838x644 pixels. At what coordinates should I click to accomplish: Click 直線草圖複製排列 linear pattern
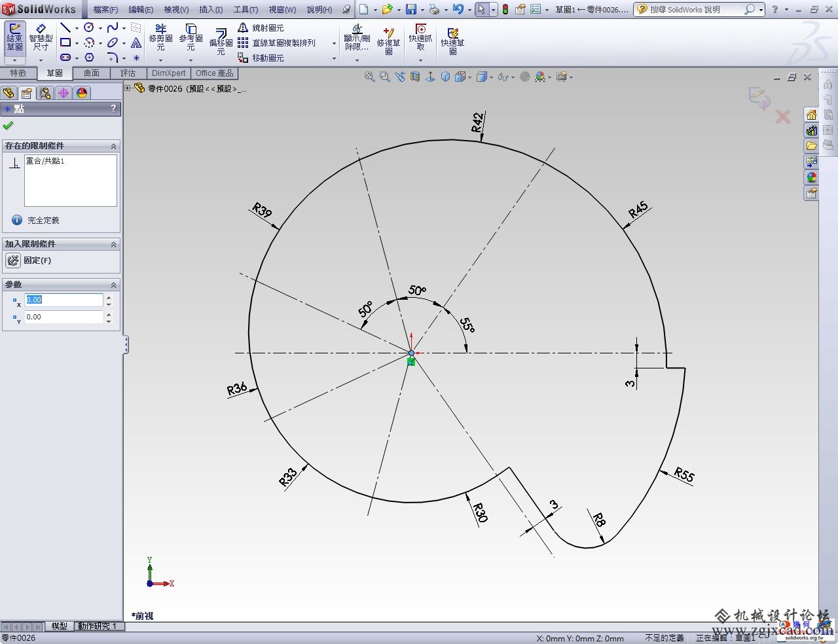click(276, 43)
